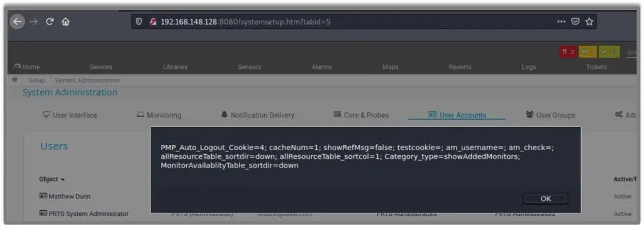Click Active status in Matthew Dunn row

pos(622,196)
